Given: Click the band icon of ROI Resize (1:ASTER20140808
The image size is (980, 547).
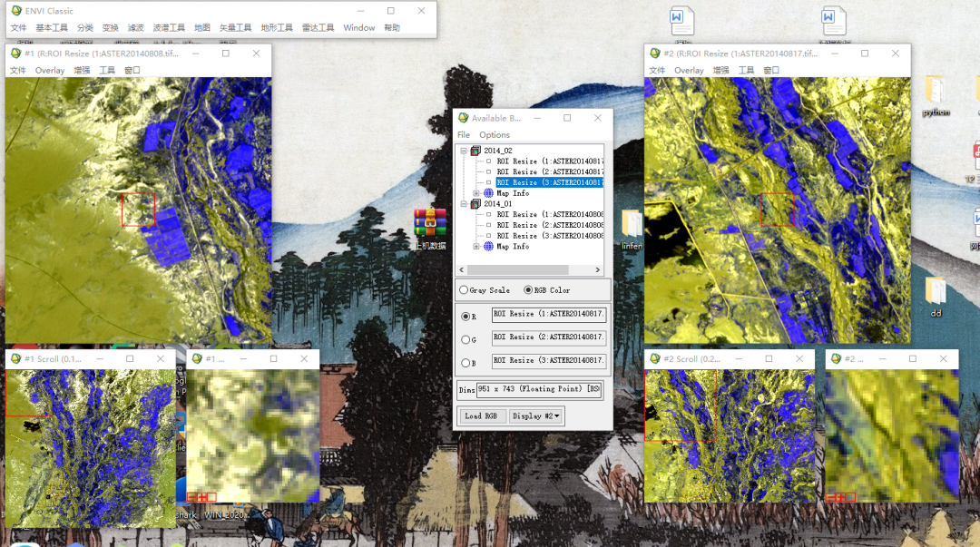Looking at the screenshot, I should (489, 214).
